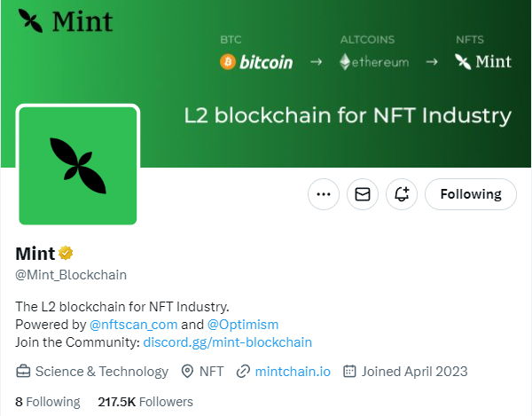Click the Science & Technology category label
The image size is (532, 416).
(102, 372)
